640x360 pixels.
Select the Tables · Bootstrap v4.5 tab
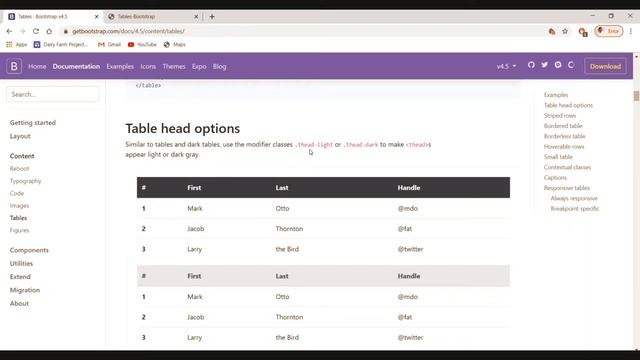(52, 17)
